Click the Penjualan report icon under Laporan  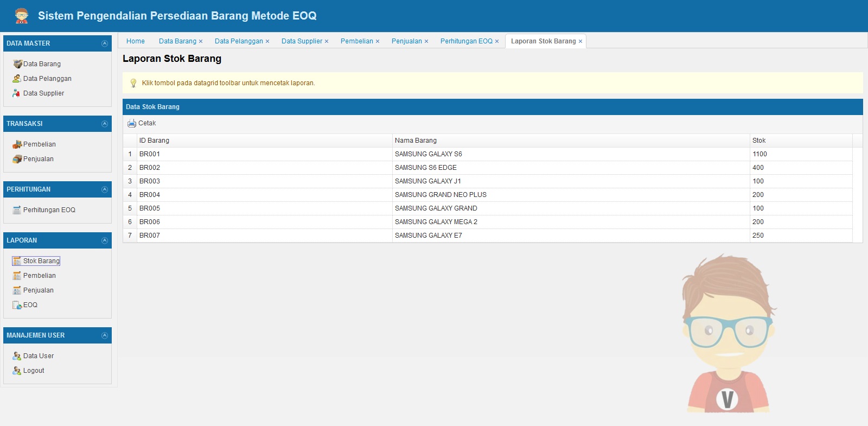click(17, 290)
